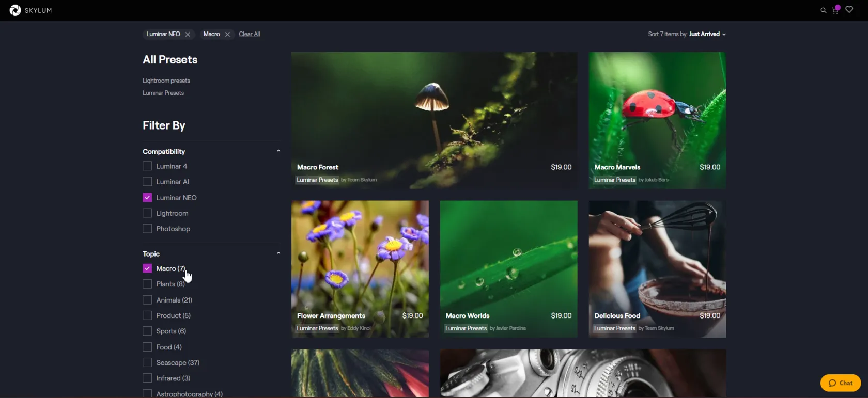Open the shopping cart icon
868x398 pixels.
click(835, 10)
